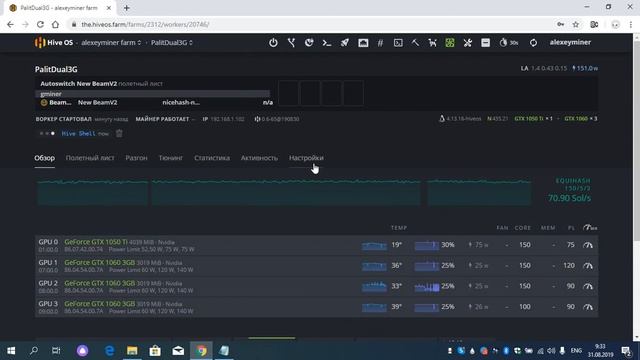This screenshot has height=360, width=640.
Task: Select GPU 1 GeForce GTX 1060 3GB row
Action: [x=316, y=266]
